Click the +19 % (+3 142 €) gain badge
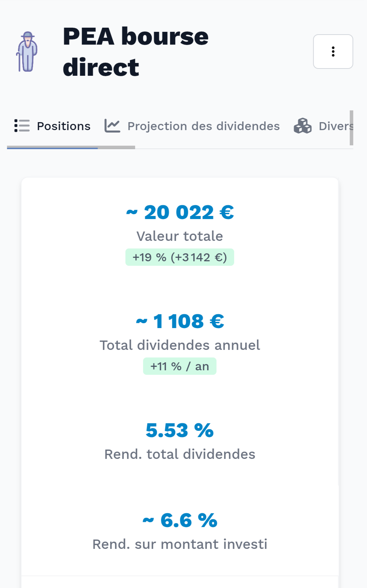This screenshot has width=367, height=588. 180,257
